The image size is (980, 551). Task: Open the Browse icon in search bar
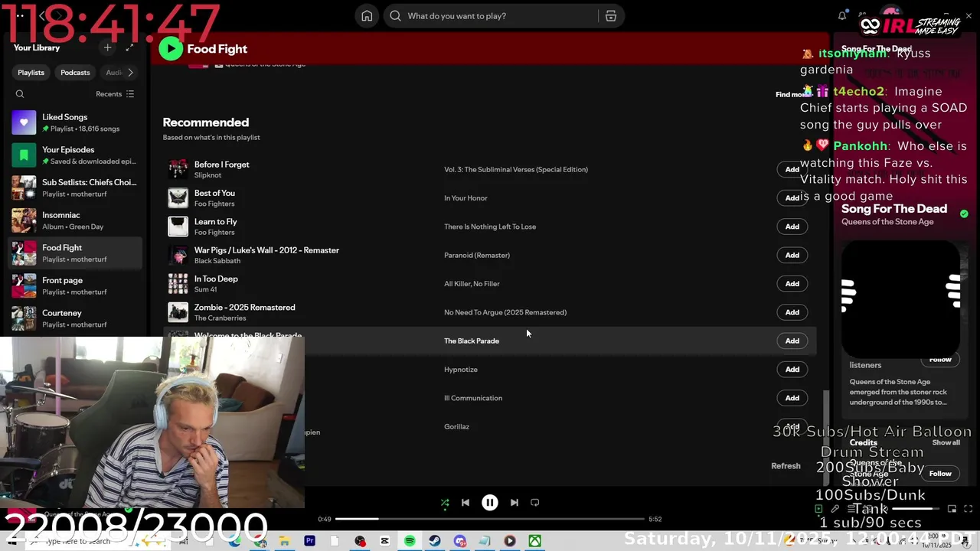[x=611, y=16]
